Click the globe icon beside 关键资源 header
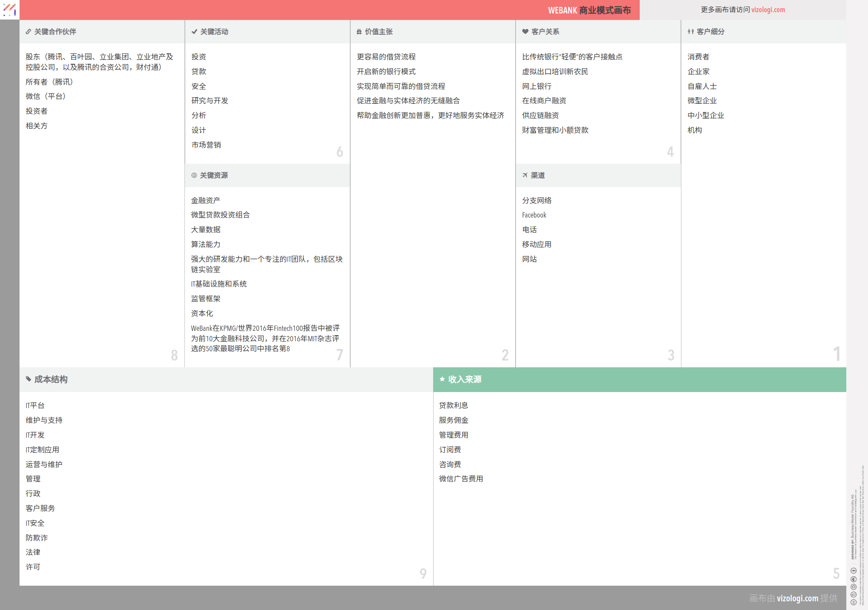Screen dimensions: 868x610 [x=194, y=175]
